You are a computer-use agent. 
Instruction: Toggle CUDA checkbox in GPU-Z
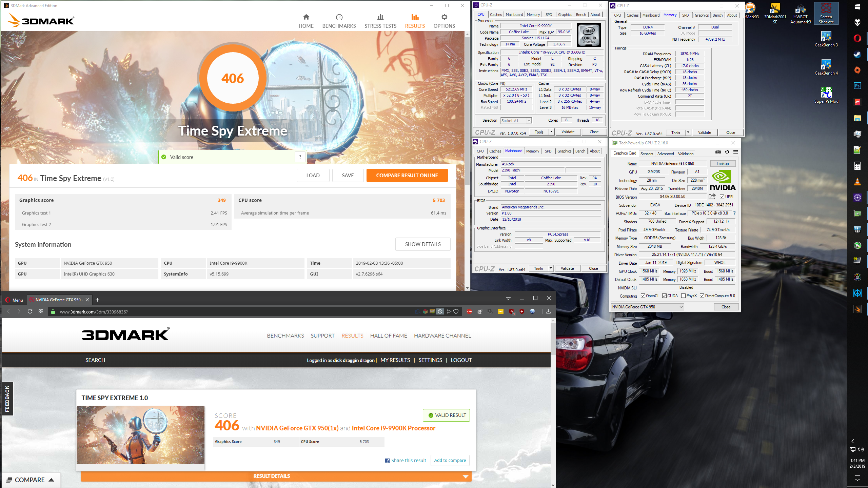tap(664, 296)
